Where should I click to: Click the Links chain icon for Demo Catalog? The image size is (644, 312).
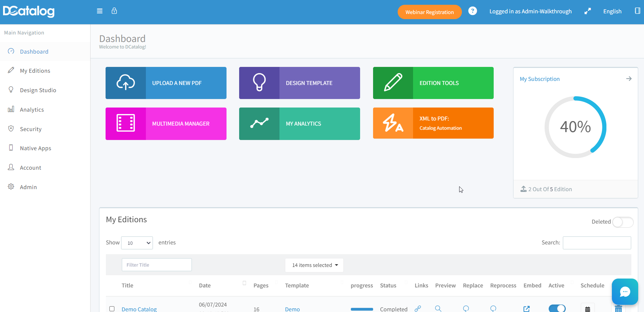pyautogui.click(x=417, y=309)
